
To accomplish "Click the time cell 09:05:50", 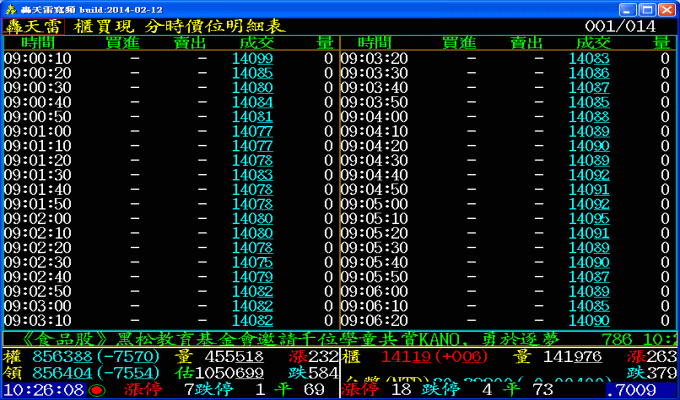I will pos(374,277).
